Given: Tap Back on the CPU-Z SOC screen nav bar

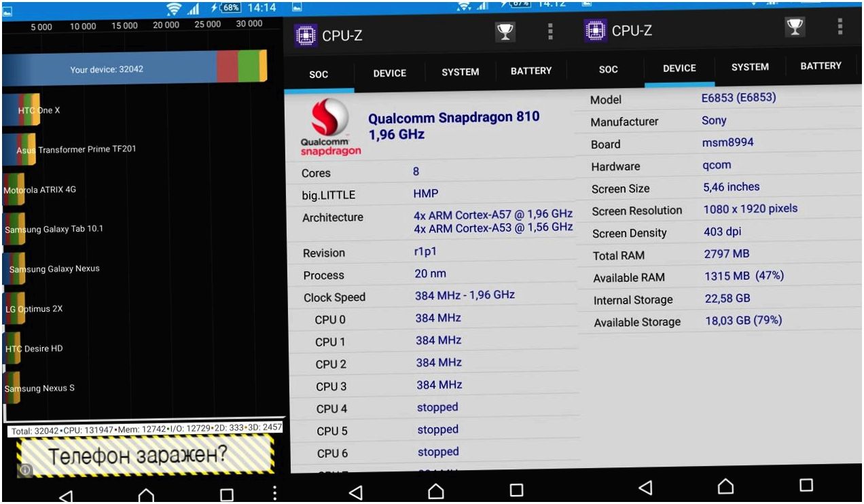Looking at the screenshot, I should (x=355, y=492).
